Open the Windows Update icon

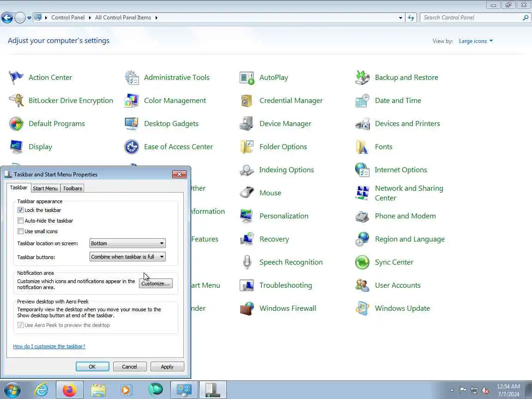tap(363, 308)
